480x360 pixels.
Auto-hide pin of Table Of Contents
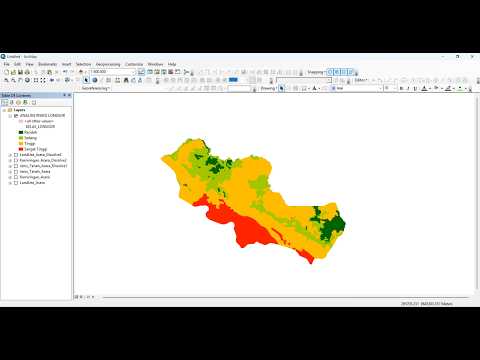[65, 95]
